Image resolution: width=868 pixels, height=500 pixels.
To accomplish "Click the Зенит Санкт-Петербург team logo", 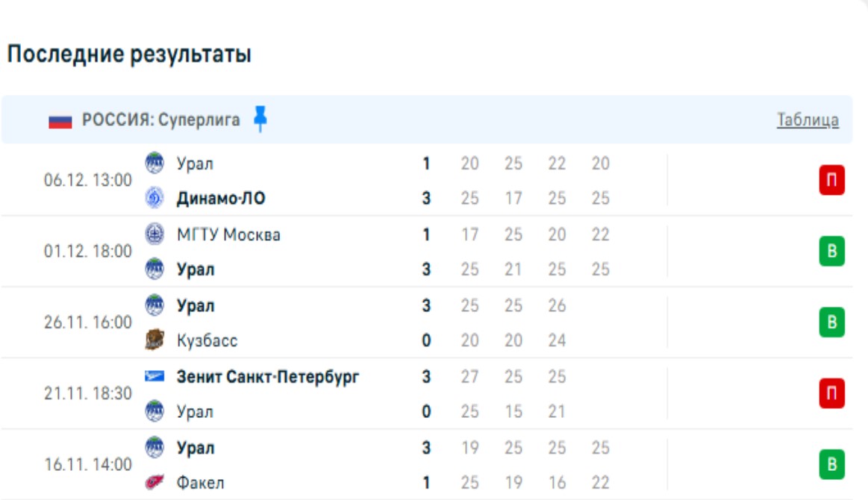I will click(x=154, y=377).
